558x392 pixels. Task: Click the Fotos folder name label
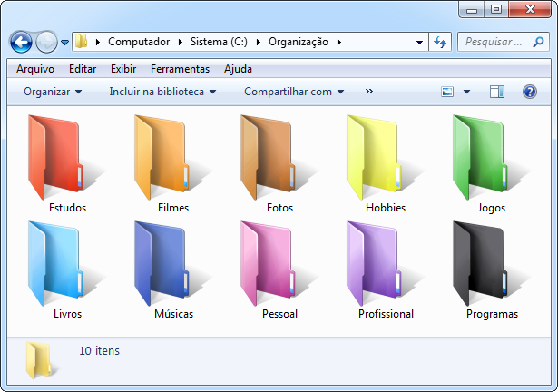(x=279, y=208)
